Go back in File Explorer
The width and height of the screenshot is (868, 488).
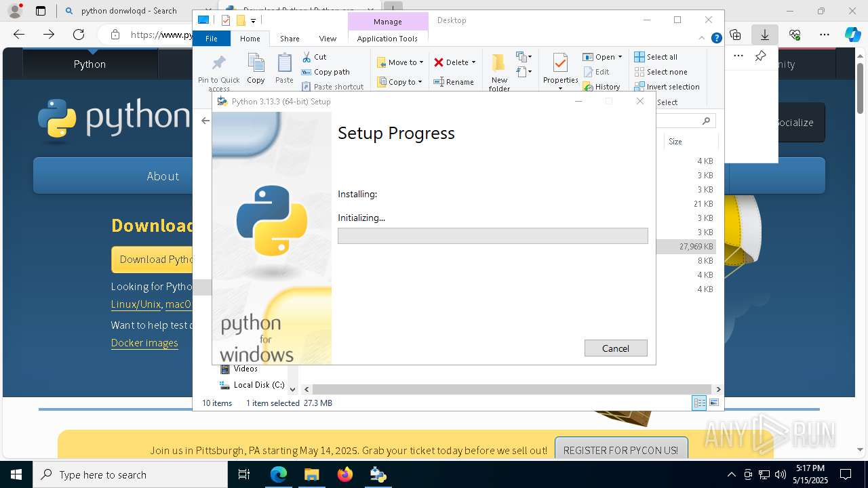(x=205, y=121)
